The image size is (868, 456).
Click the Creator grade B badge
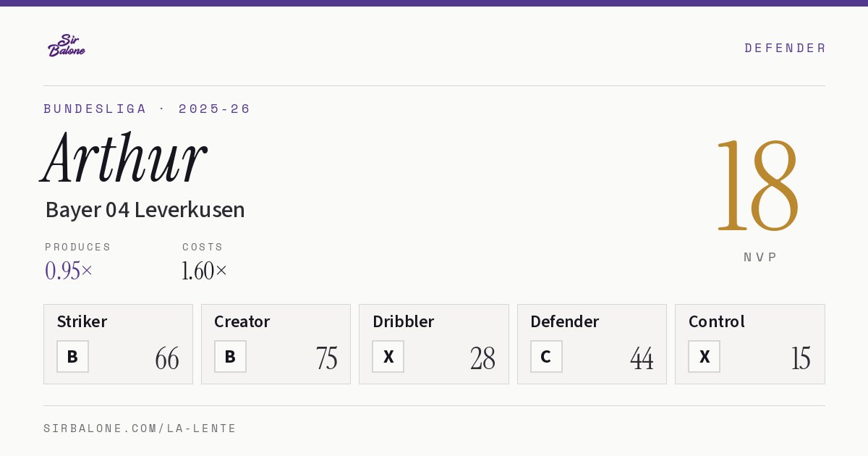(x=230, y=356)
